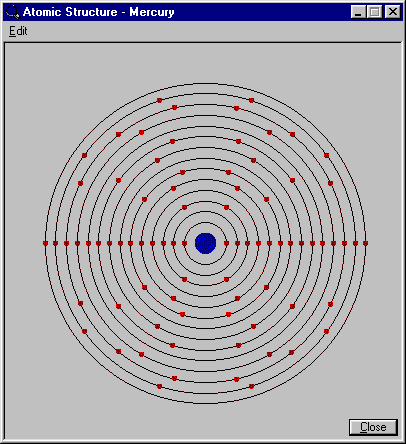Click the leftmost electron on the horizontal axis
Viewport: 406px width, 444px height.
pyautogui.click(x=45, y=243)
